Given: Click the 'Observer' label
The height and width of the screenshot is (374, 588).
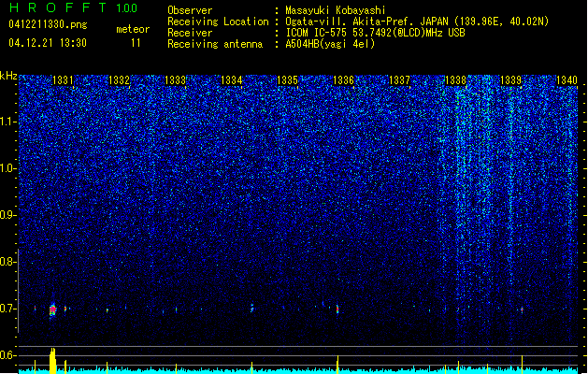Looking at the screenshot, I should (x=190, y=10).
